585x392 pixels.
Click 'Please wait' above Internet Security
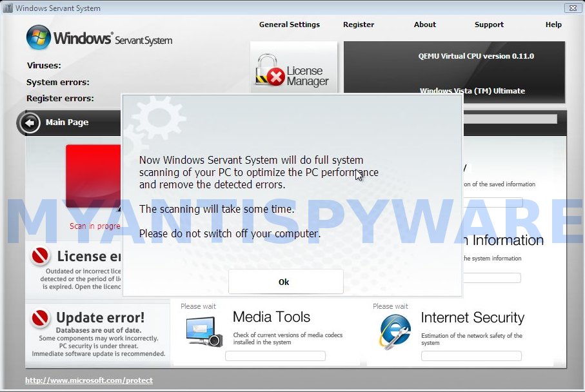[390, 306]
